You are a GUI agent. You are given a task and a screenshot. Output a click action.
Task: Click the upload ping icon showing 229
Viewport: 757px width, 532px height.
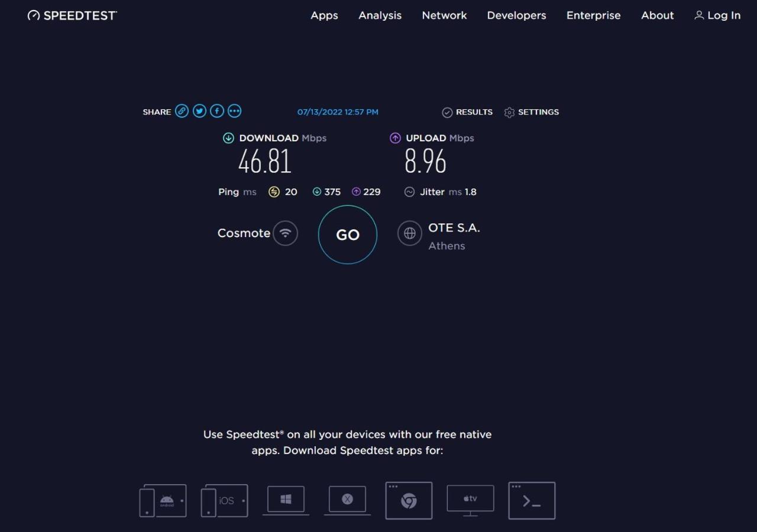coord(356,192)
